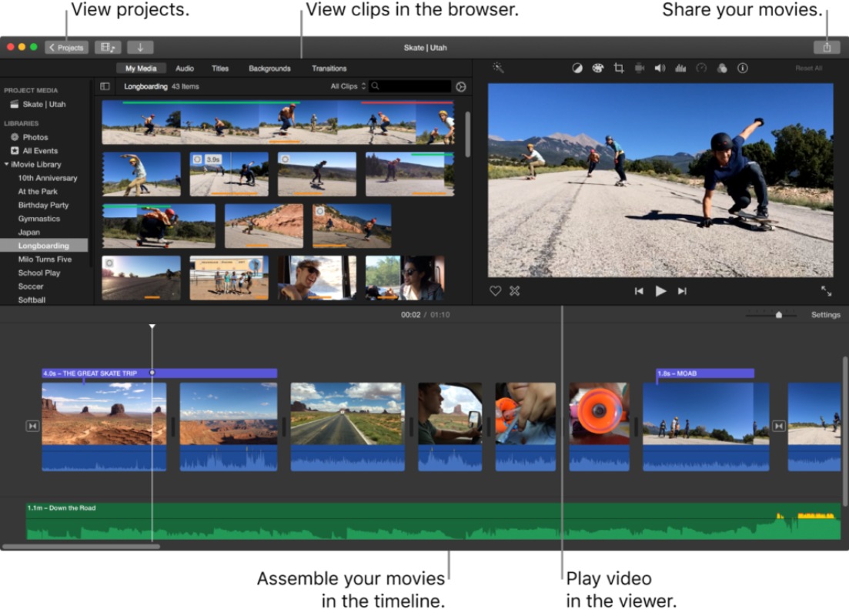Select the driver in car timeline clip
This screenshot has width=849, height=616.
coord(450,427)
